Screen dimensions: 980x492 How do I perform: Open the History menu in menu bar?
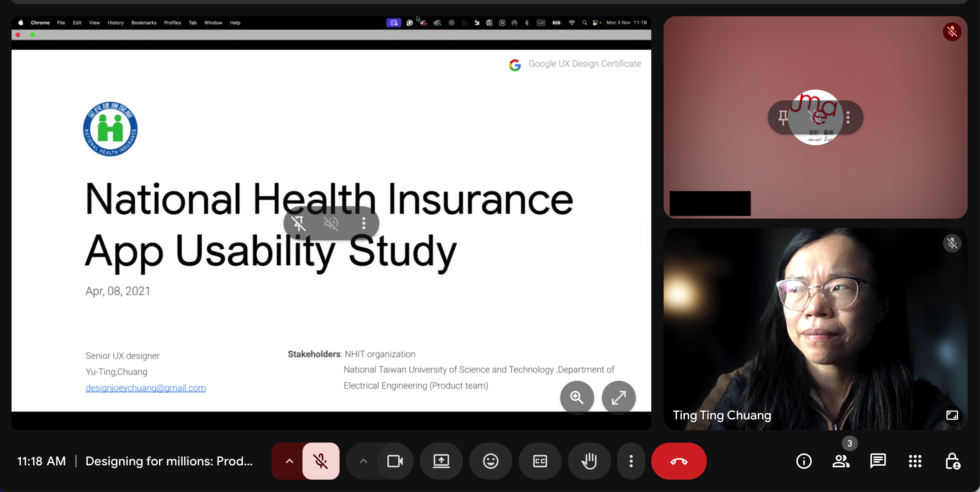click(x=115, y=22)
